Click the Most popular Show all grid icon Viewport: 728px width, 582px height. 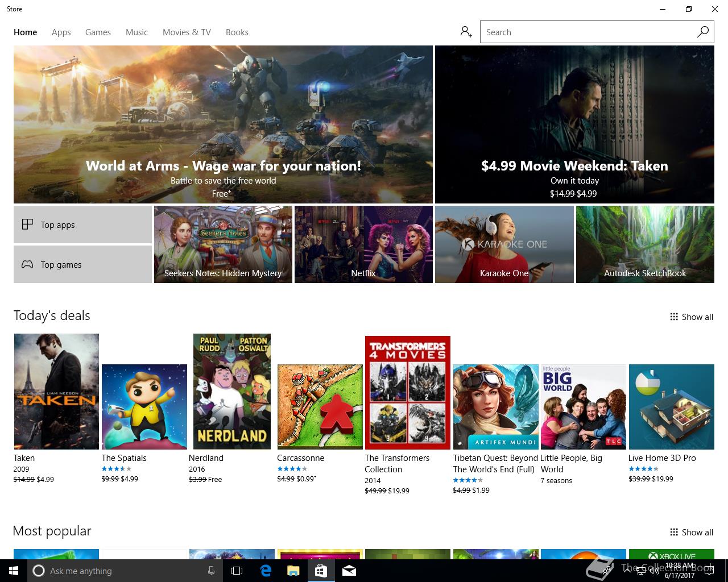(x=674, y=532)
